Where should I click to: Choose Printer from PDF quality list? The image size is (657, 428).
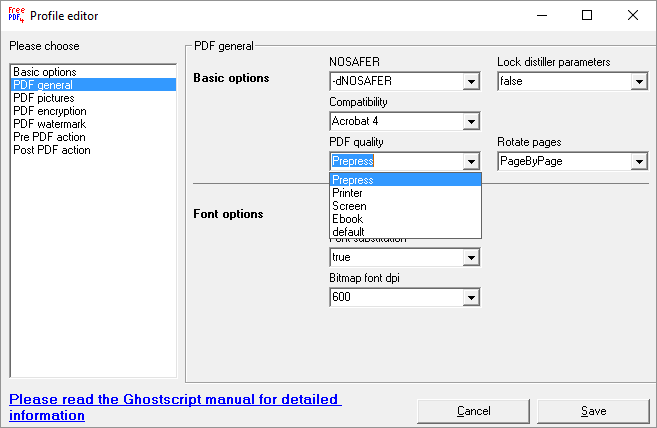pyautogui.click(x=348, y=193)
